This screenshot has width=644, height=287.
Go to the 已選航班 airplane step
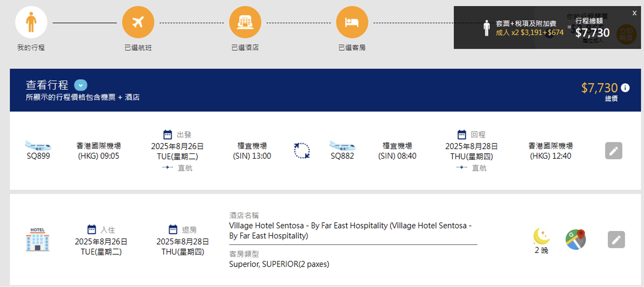[x=138, y=22]
